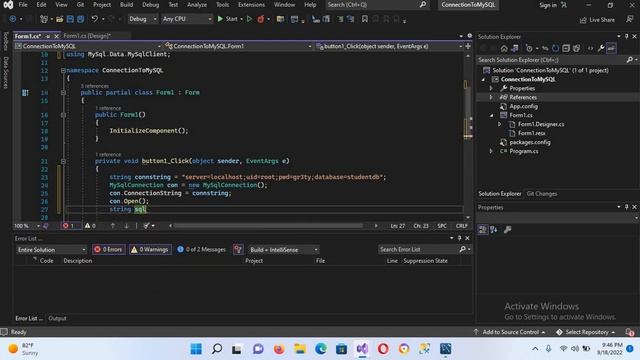
Task: Click Alphabetical sort icon in Properties panel
Action: pyautogui.click(x=494, y=230)
